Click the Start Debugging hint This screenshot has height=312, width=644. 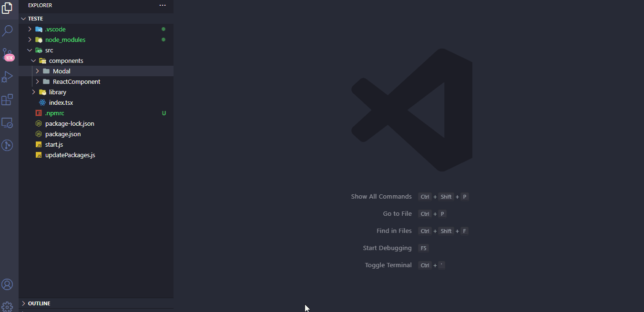point(387,248)
